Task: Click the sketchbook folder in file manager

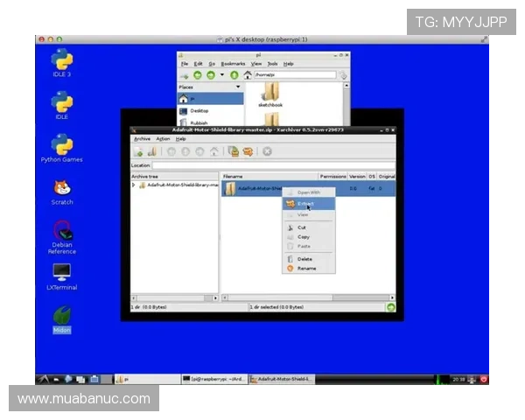Action: coord(270,93)
